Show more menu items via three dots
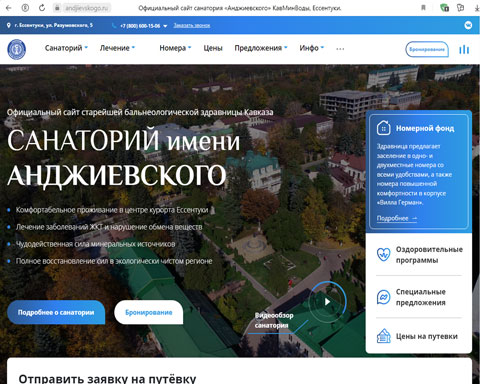Viewport: 480px width, 384px height. pyautogui.click(x=340, y=49)
